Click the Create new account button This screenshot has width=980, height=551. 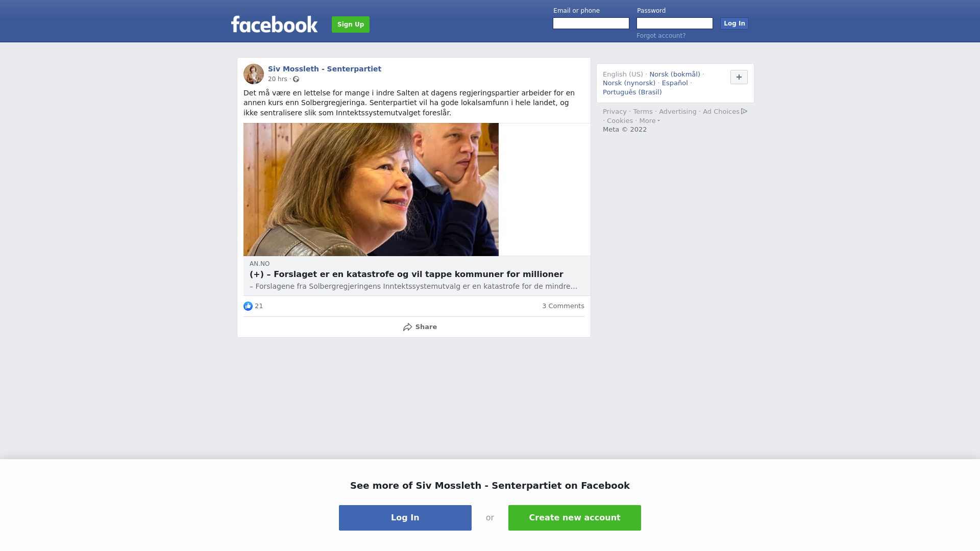[x=575, y=518]
